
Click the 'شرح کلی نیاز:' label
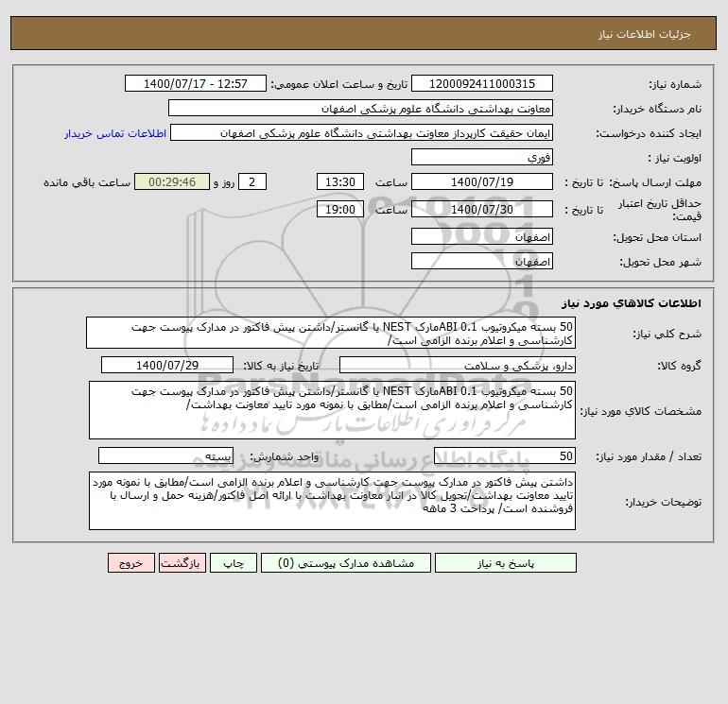click(x=667, y=334)
